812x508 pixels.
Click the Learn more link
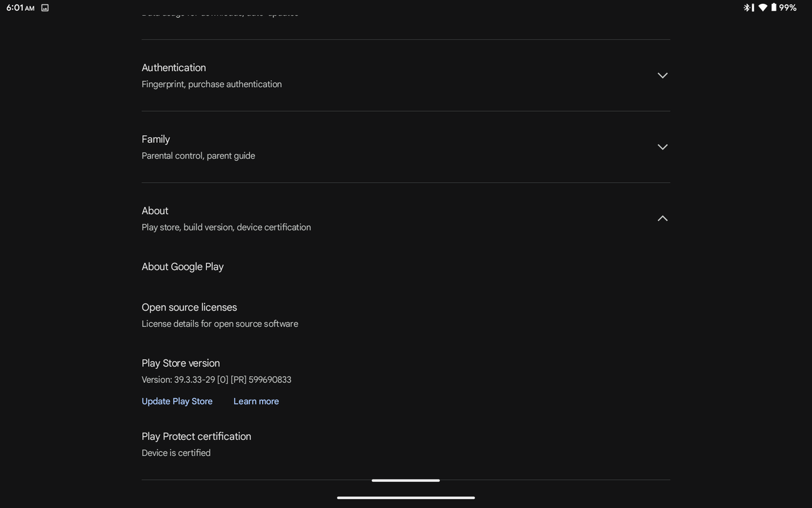256,401
